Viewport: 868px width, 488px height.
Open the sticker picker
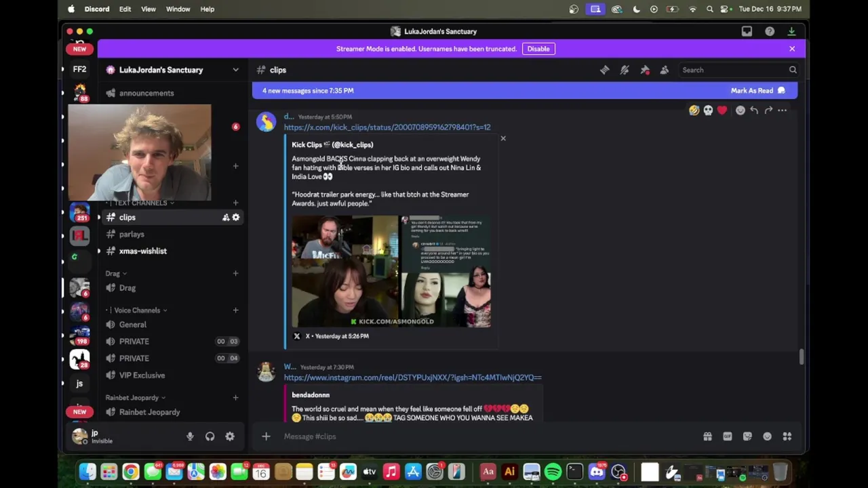pyautogui.click(x=747, y=436)
